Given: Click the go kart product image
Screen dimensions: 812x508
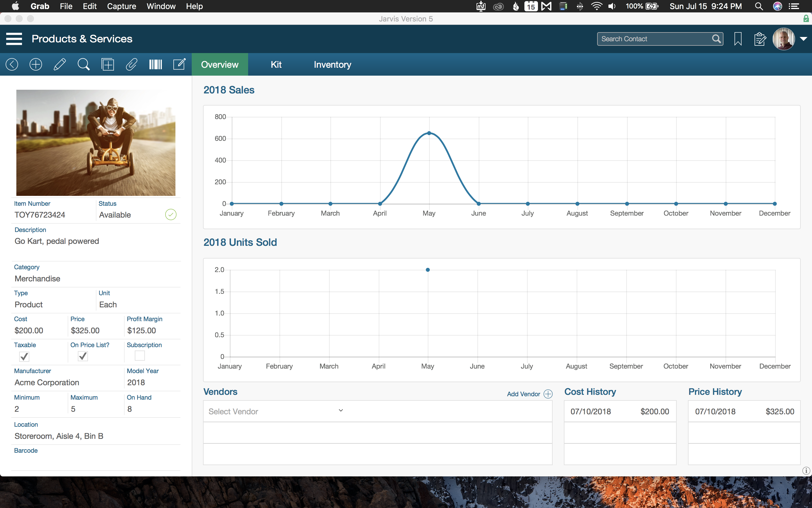Looking at the screenshot, I should tap(96, 143).
